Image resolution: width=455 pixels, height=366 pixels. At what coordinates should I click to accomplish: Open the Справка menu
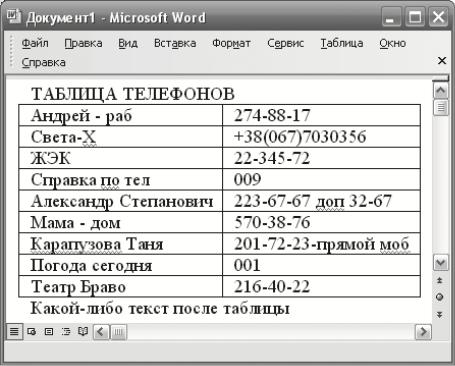click(44, 63)
